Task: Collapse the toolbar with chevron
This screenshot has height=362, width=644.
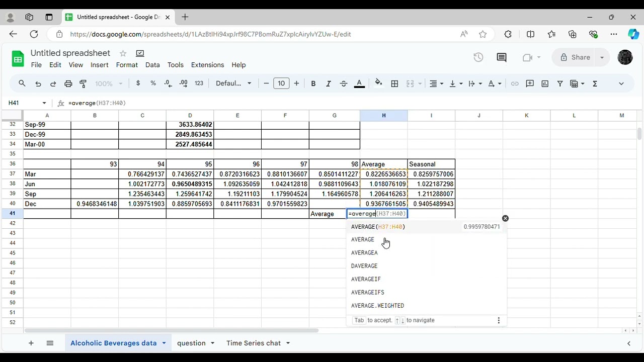Action: click(x=621, y=83)
